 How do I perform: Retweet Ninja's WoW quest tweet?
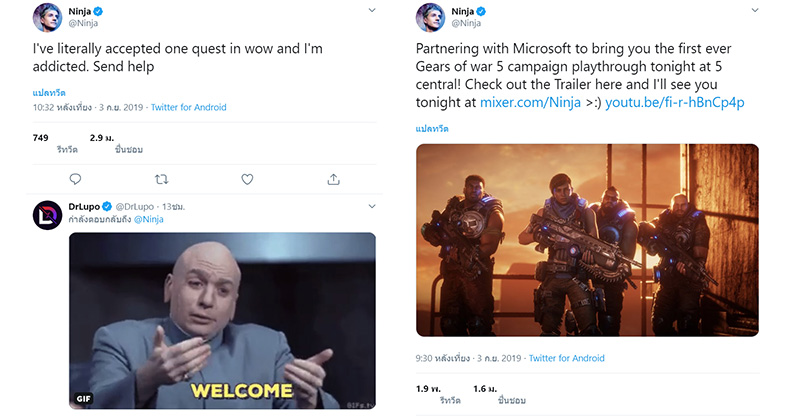(161, 179)
